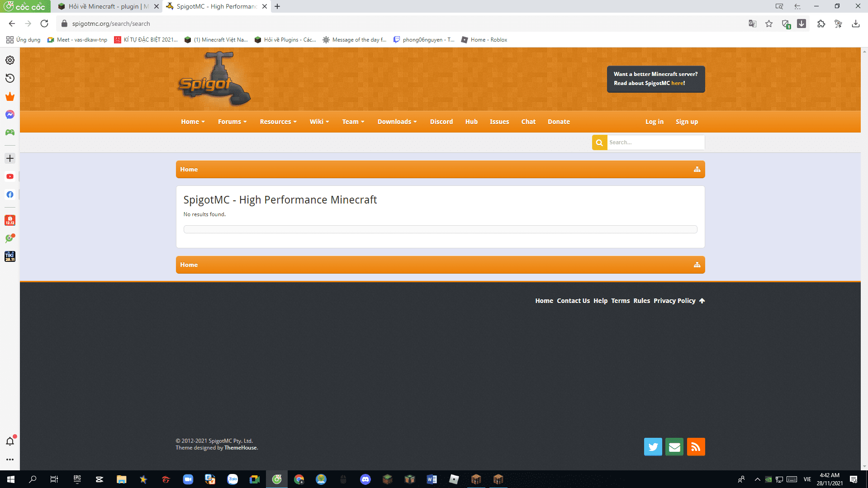Open the green email contact icon
This screenshot has height=488, width=868.
click(674, 447)
